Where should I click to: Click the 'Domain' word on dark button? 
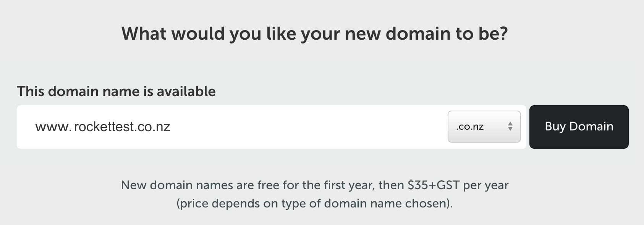[591, 127]
